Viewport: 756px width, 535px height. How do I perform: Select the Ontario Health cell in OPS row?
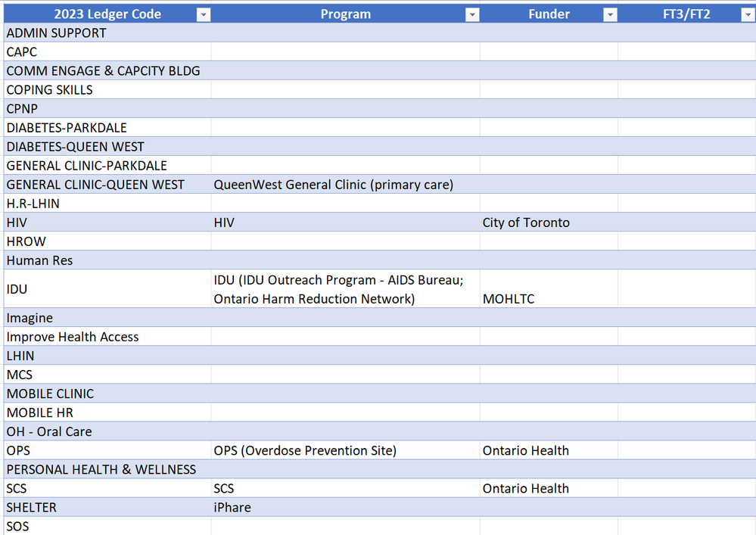point(549,450)
